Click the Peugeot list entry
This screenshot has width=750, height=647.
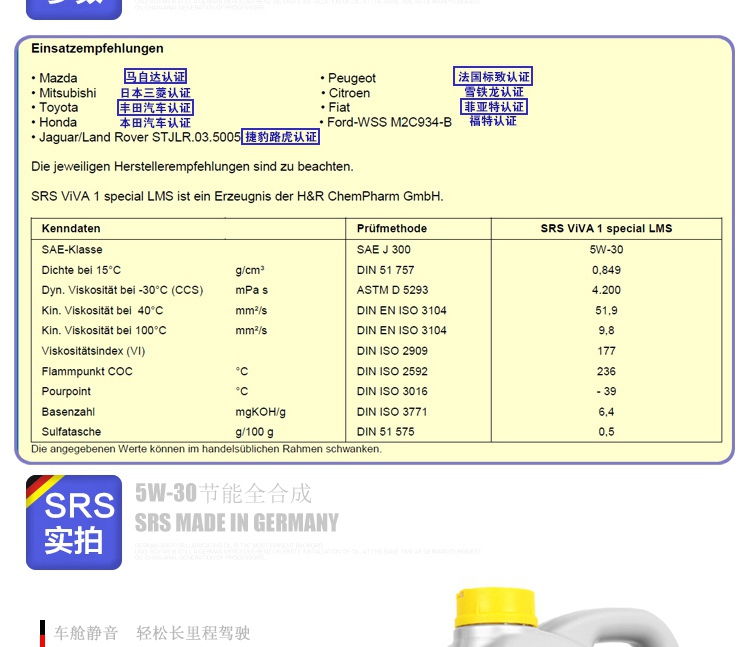[348, 78]
